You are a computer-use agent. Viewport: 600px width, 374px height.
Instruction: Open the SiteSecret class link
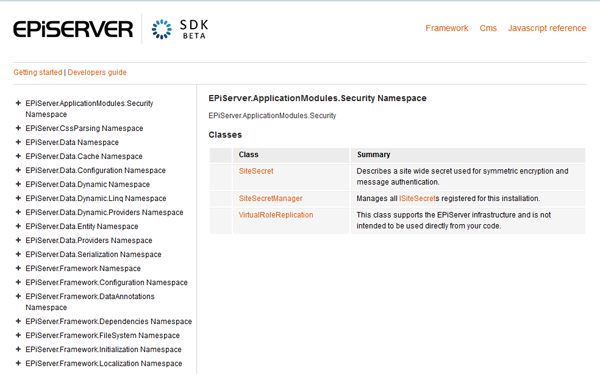point(256,171)
